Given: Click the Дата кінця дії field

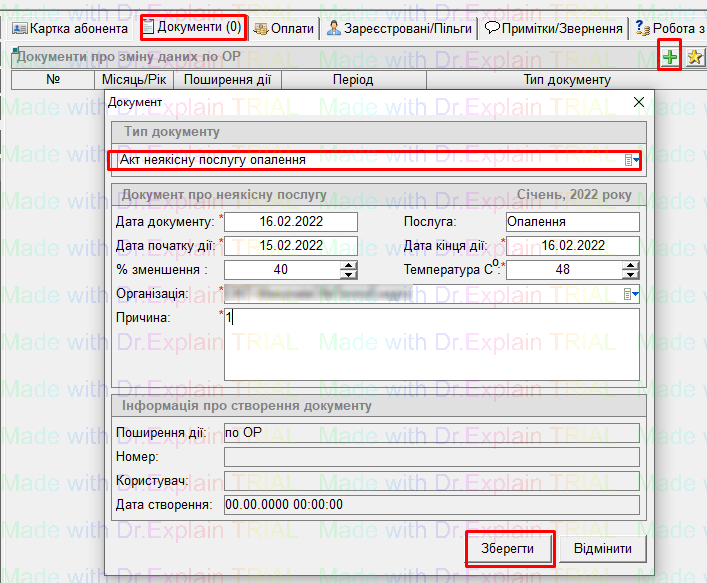Looking at the screenshot, I should (x=571, y=245).
